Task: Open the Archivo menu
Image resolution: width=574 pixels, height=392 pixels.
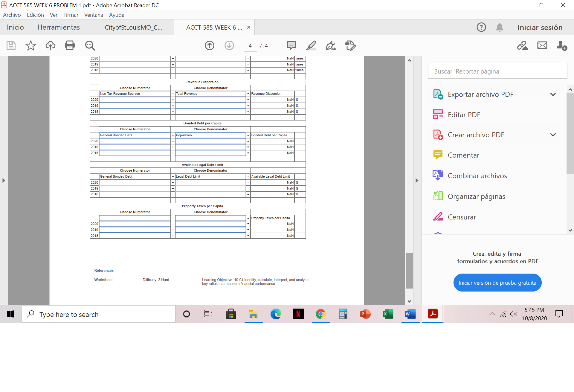Action: 12,15
